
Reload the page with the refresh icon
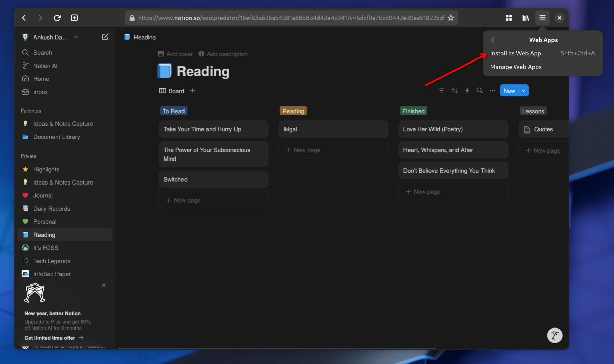tap(57, 18)
